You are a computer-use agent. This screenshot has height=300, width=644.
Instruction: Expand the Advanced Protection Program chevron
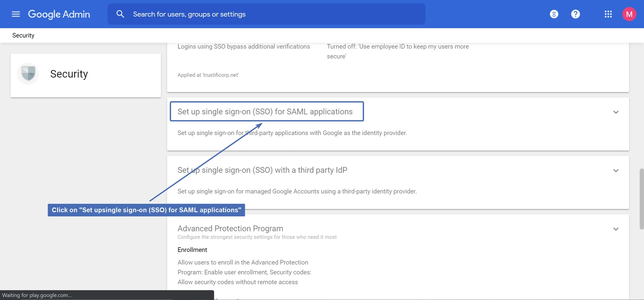[616, 229]
